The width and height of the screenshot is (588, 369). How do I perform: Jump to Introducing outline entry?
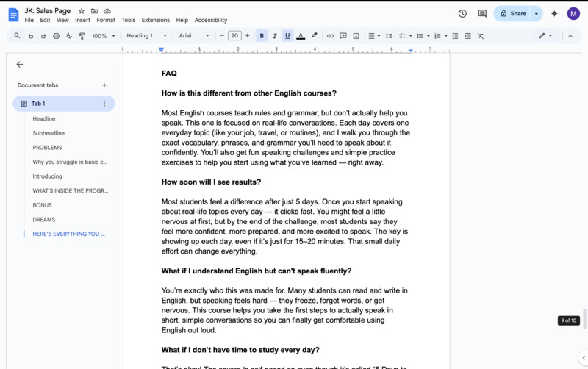tap(47, 176)
